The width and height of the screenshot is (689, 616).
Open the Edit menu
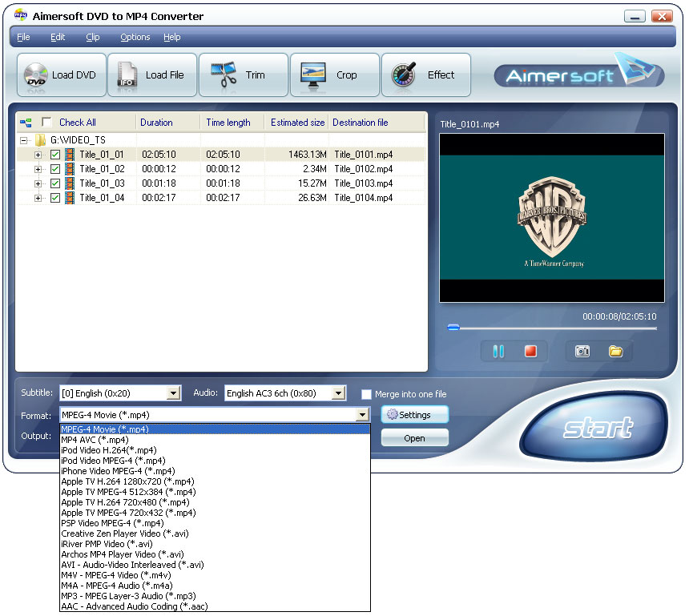pos(58,38)
